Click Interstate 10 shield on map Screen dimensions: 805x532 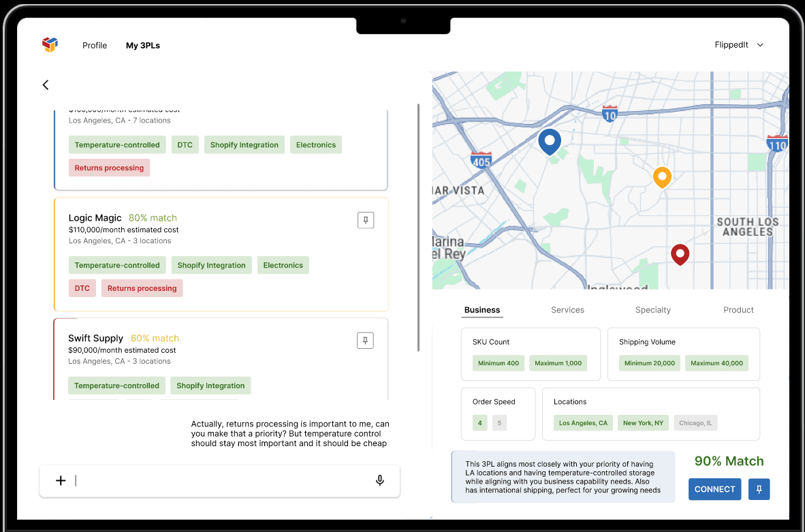610,114
